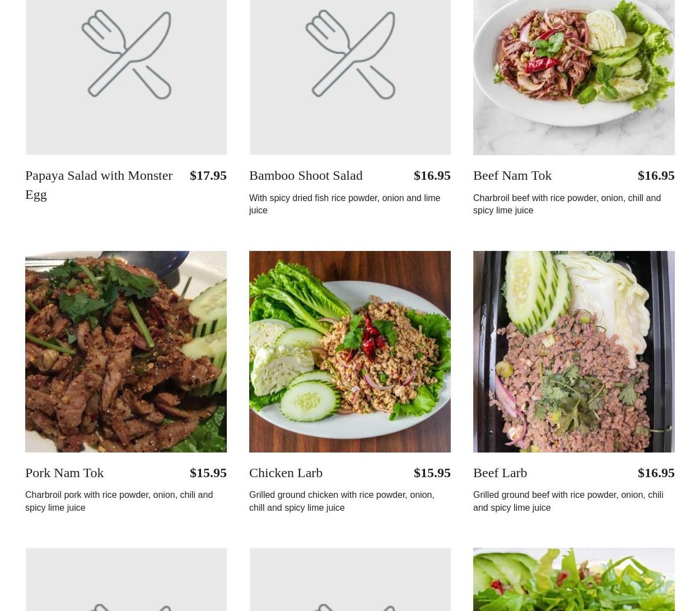
Task: Select Pork Nam Tok title
Action: click(x=64, y=473)
